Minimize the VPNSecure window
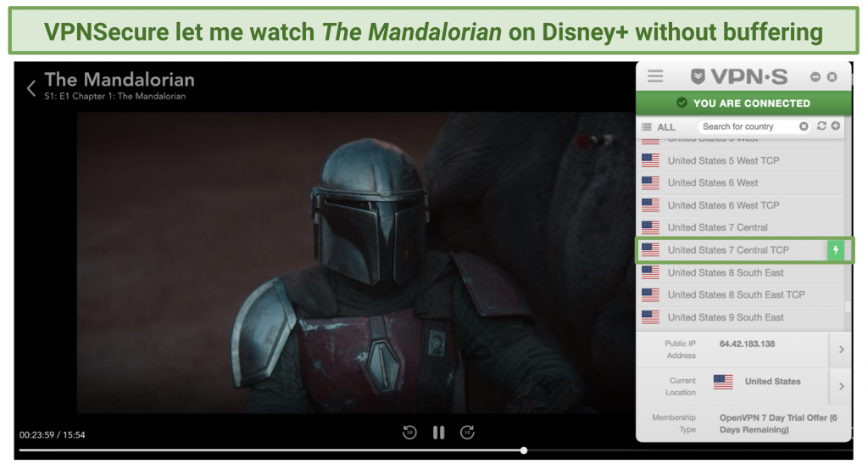The height and width of the screenshot is (470, 868). click(815, 77)
